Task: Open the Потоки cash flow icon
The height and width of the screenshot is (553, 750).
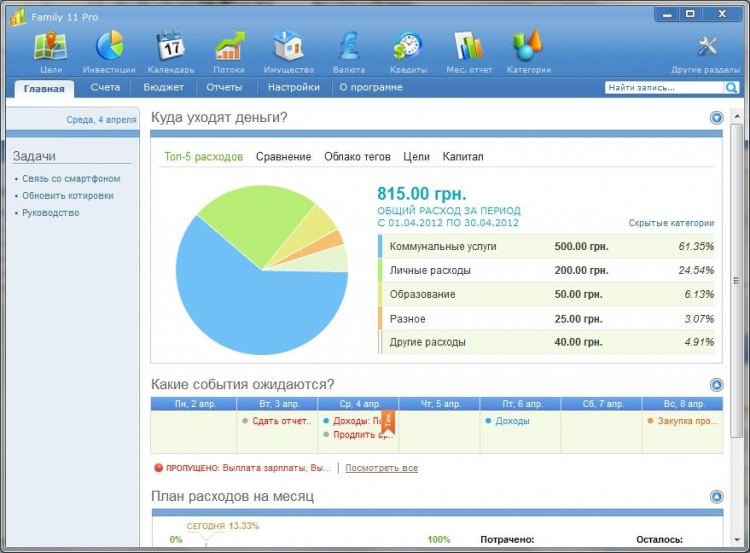Action: click(230, 46)
